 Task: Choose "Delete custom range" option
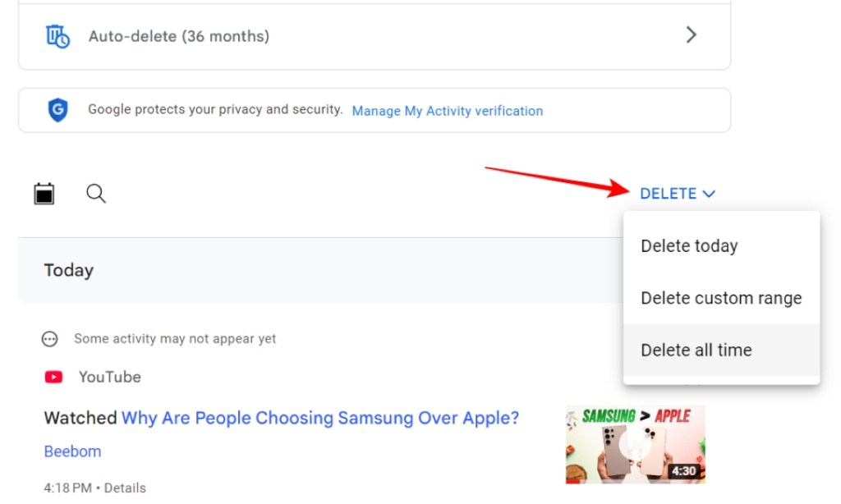point(720,298)
